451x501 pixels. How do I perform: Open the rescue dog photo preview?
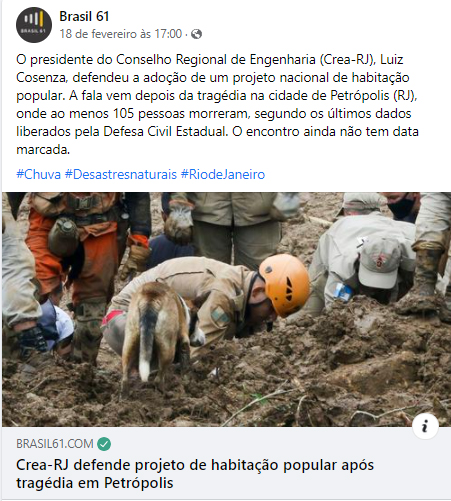click(x=226, y=309)
